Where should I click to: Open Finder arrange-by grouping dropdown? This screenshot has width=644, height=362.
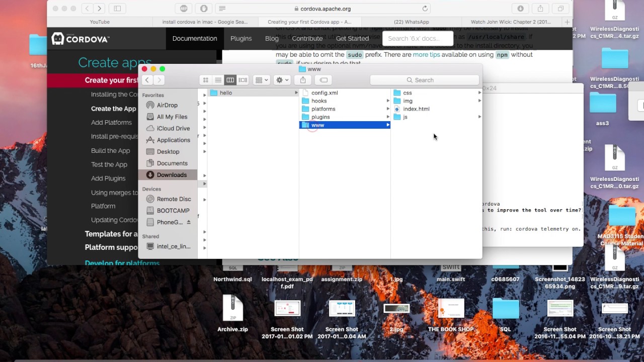click(x=262, y=80)
